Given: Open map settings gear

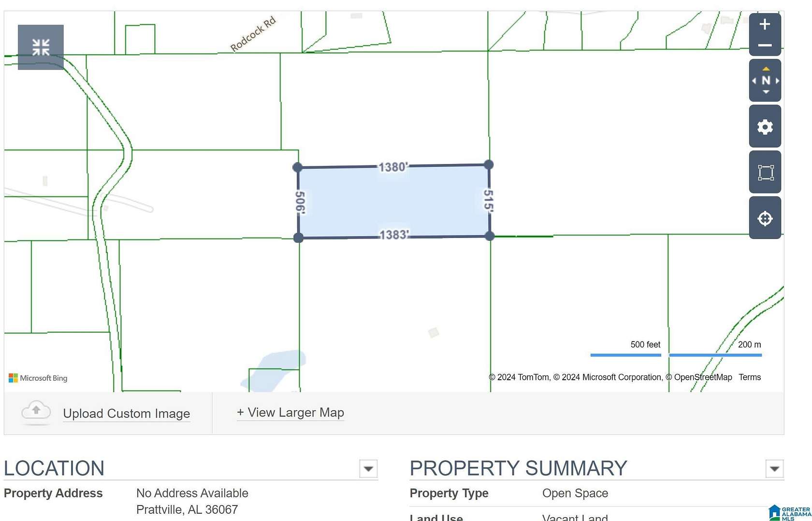Looking at the screenshot, I should point(765,127).
